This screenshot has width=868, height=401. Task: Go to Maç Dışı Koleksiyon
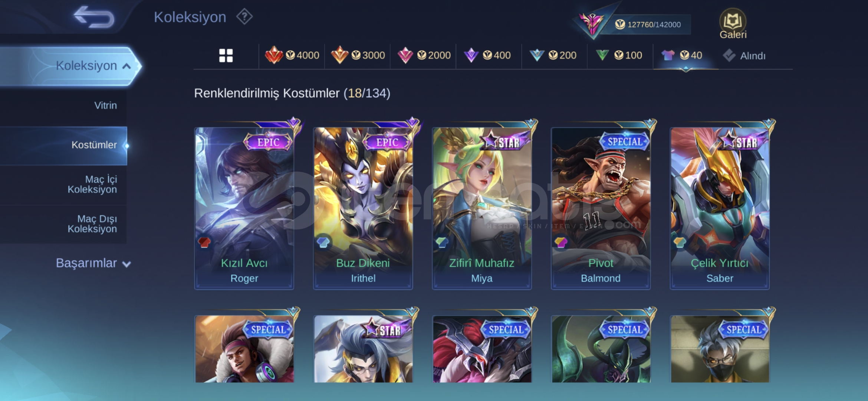tap(92, 224)
